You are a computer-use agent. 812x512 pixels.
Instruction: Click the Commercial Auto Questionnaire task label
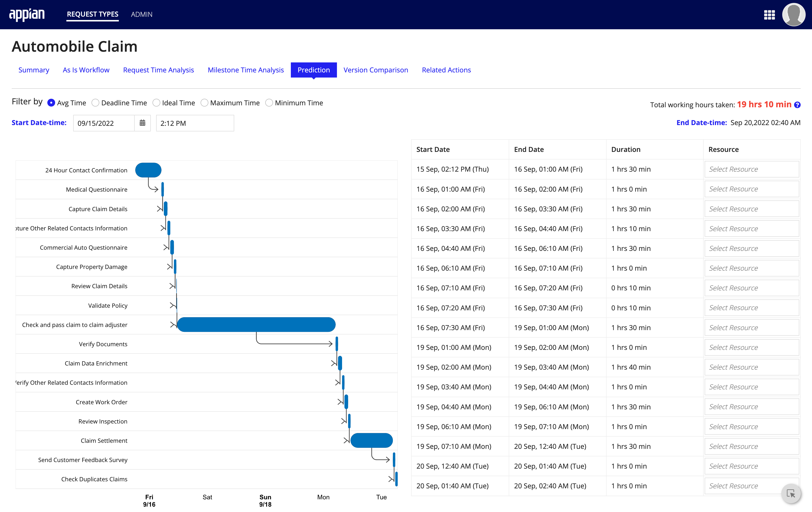[83, 247]
